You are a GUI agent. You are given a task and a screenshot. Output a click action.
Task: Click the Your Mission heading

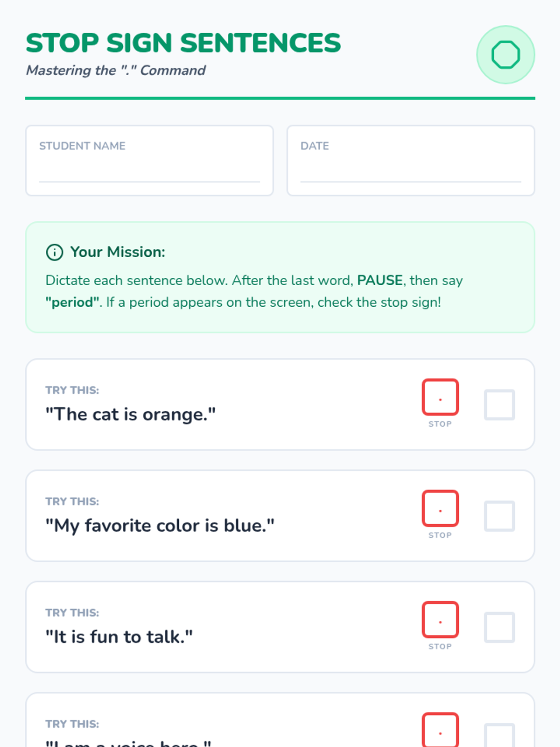pyautogui.click(x=118, y=252)
